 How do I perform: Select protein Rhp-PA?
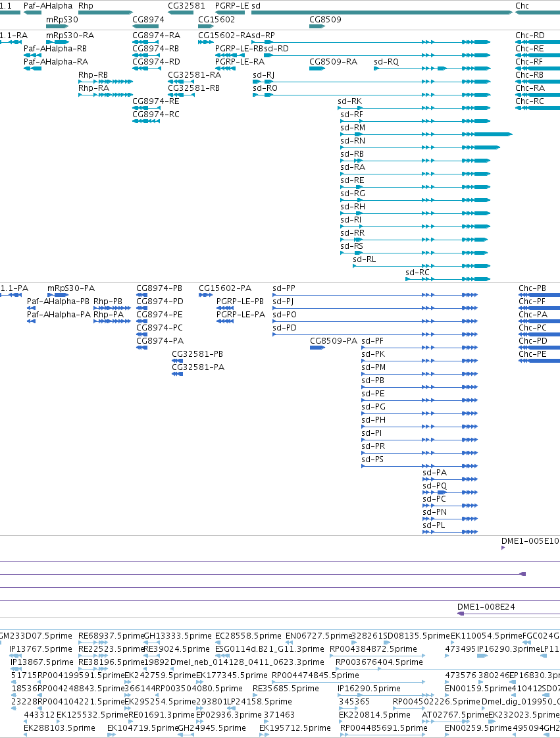[x=108, y=315]
